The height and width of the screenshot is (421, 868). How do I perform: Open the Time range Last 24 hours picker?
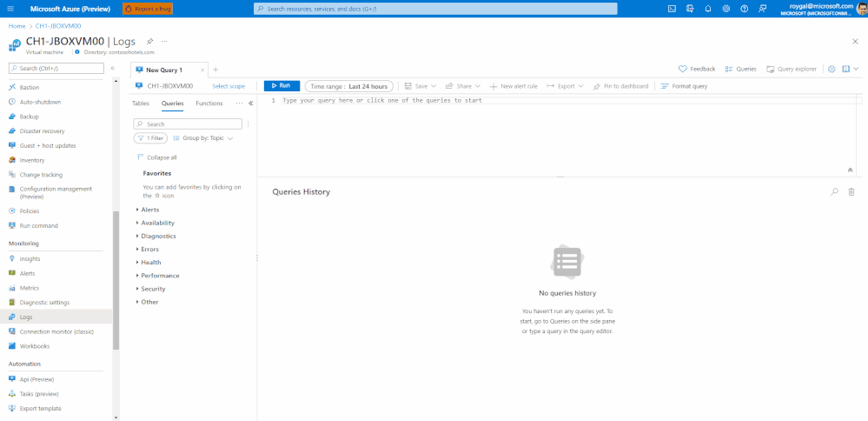pos(349,86)
